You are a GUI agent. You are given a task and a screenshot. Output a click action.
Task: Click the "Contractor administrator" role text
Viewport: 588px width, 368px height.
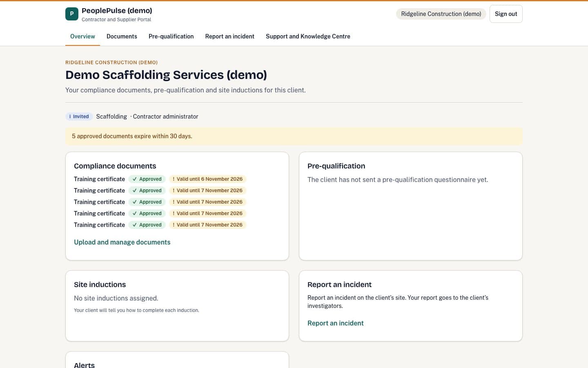165,117
